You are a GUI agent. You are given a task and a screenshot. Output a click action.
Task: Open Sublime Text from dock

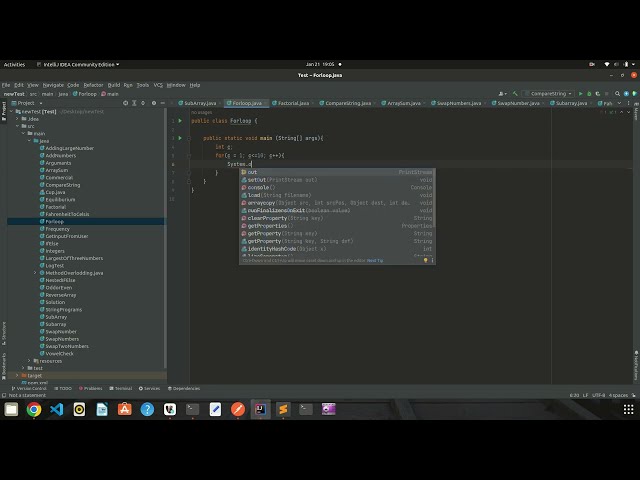[x=283, y=409]
